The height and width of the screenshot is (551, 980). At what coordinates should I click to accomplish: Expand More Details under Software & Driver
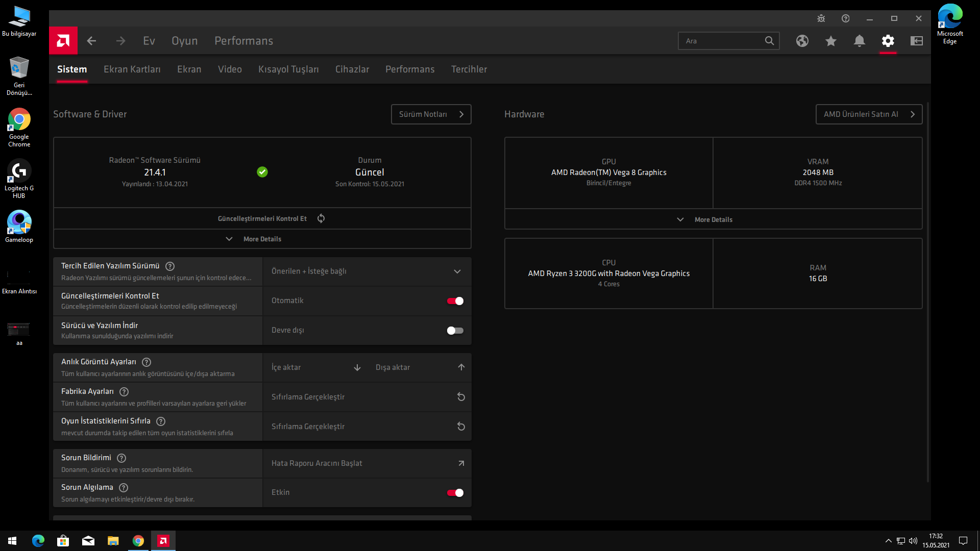tap(262, 239)
